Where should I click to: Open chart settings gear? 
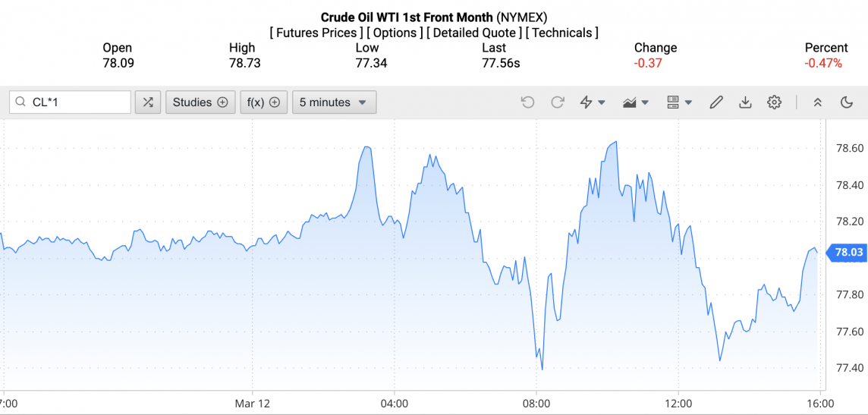pyautogui.click(x=774, y=102)
